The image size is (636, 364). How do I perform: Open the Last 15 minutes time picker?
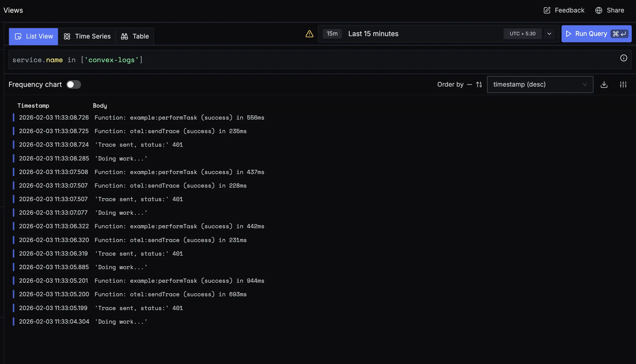(373, 34)
